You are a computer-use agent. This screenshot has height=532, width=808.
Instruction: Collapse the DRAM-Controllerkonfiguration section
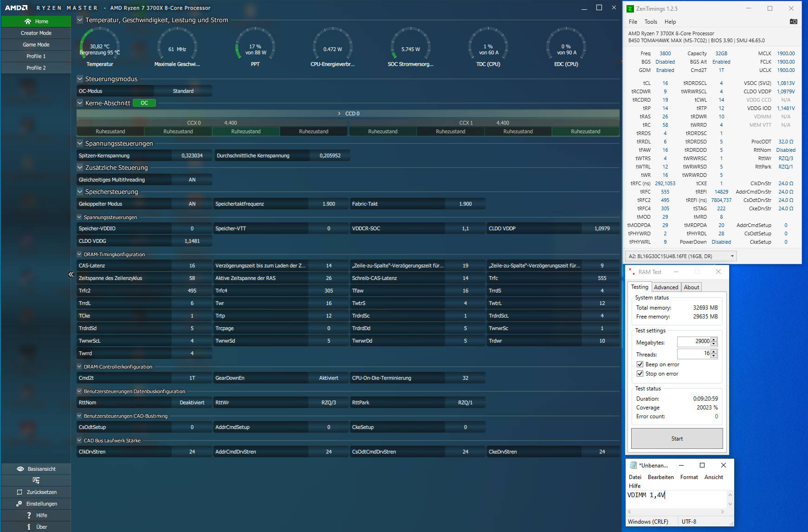click(79, 367)
